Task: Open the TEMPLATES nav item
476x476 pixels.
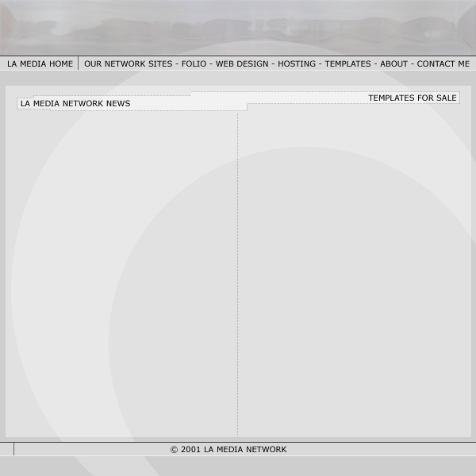Action: (348, 63)
